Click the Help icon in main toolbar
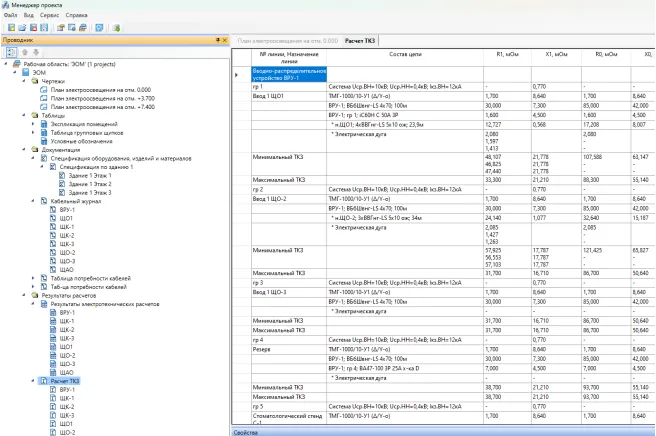The height and width of the screenshot is (436, 656). [x=97, y=28]
